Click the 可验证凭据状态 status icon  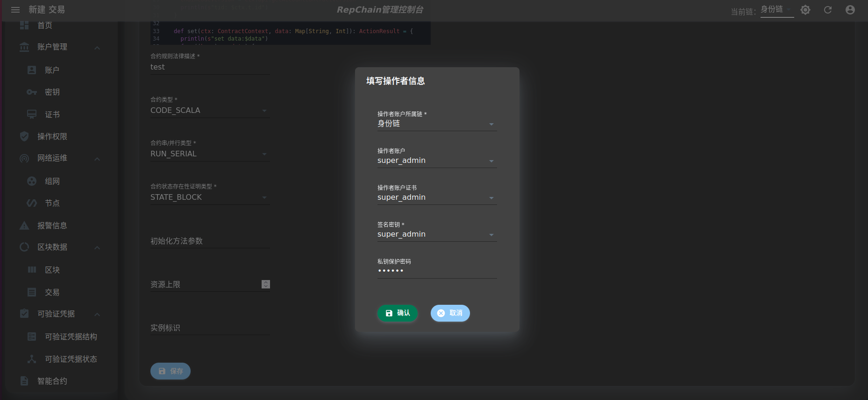coord(32,359)
